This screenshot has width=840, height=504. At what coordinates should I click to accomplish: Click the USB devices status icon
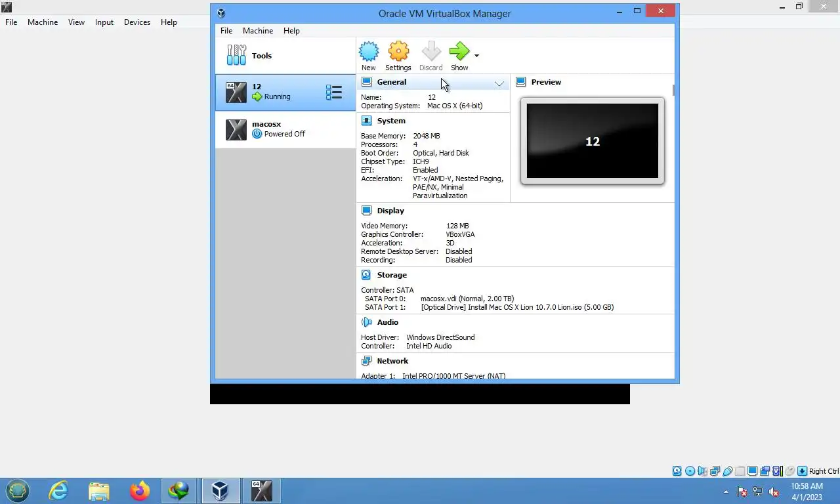[x=728, y=471]
